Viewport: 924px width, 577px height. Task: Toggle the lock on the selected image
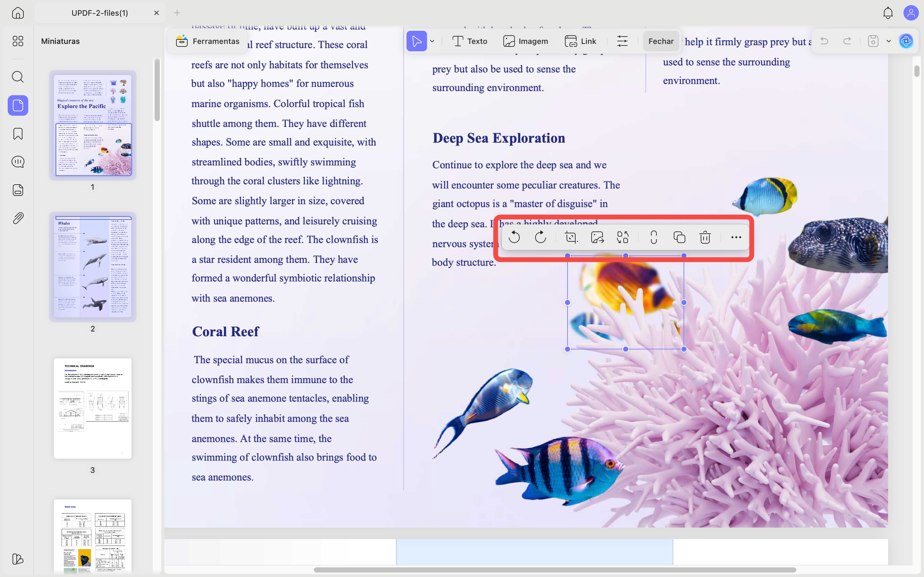coord(653,237)
